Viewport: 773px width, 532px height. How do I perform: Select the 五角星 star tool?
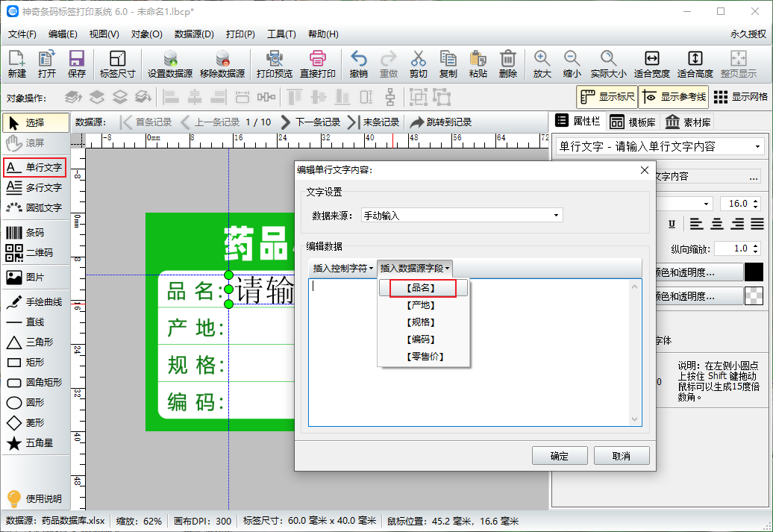point(34,443)
